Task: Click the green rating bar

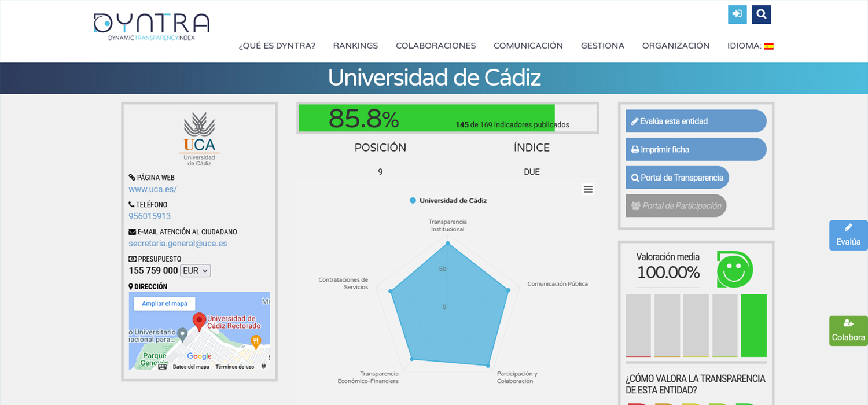Action: tap(753, 325)
